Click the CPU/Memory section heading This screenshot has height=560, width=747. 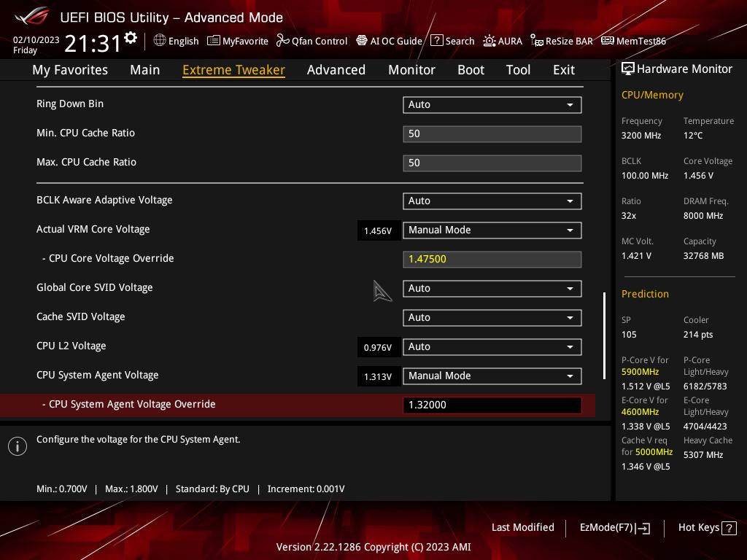[652, 95]
